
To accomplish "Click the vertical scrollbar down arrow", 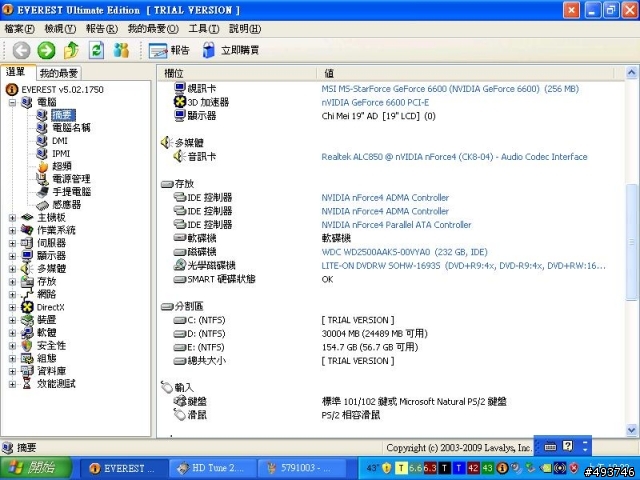I will 631,430.
